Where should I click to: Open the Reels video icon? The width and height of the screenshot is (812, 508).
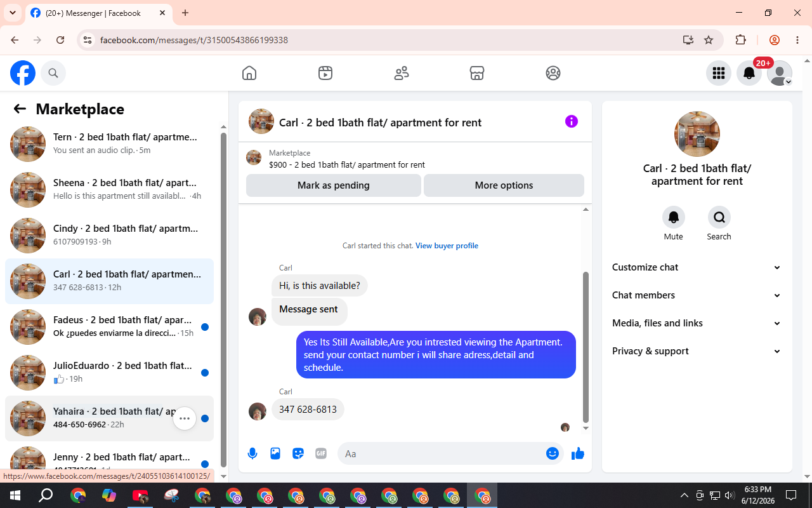coord(325,73)
